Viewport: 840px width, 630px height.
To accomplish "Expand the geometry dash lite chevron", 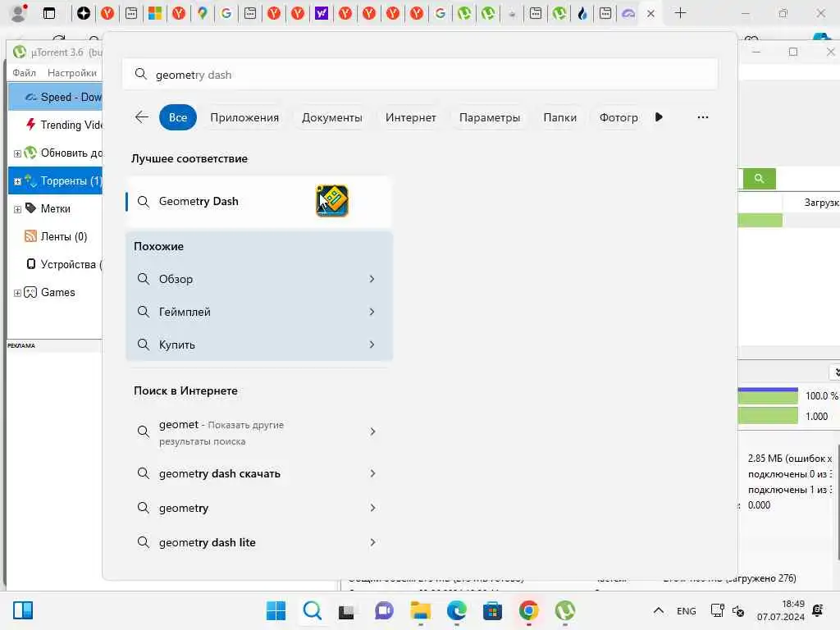I will tap(373, 542).
